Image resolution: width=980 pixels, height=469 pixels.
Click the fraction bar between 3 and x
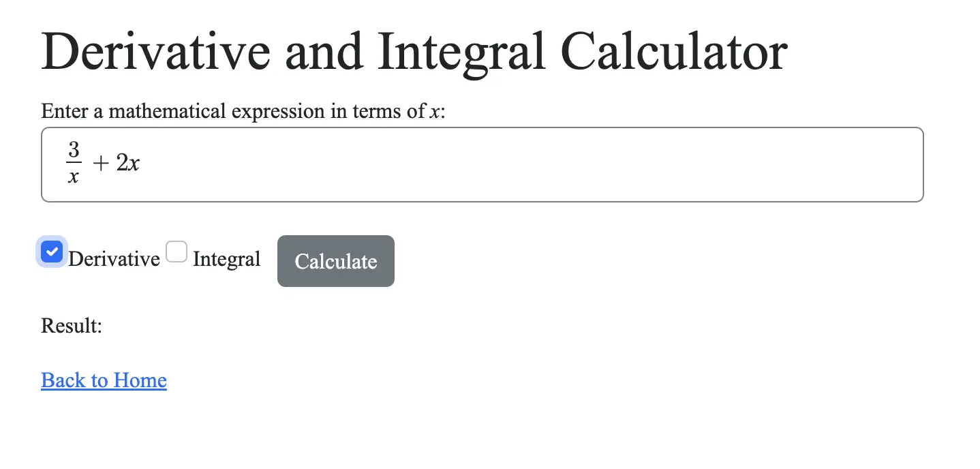tap(74, 164)
